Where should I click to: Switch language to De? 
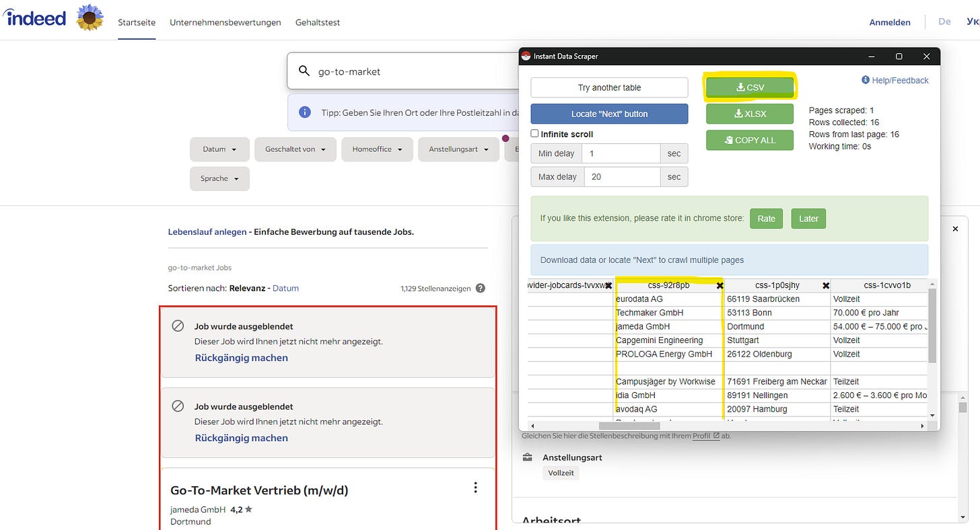click(x=944, y=22)
